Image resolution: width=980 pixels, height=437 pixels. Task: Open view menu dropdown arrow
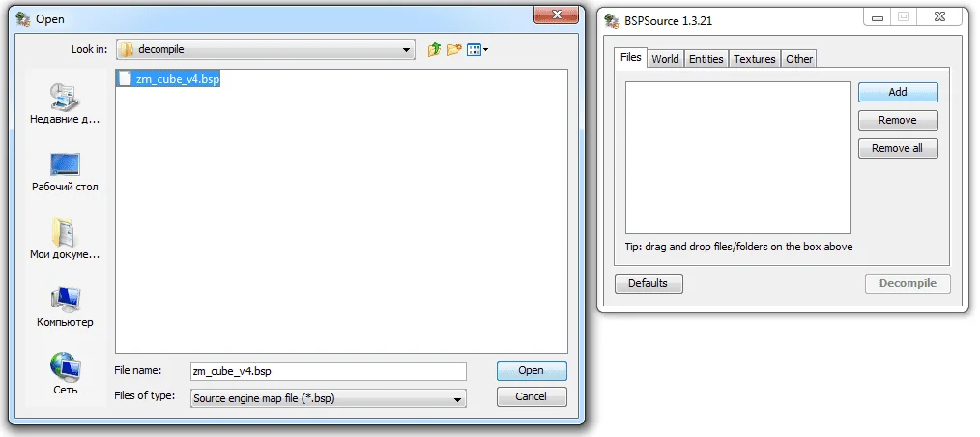(x=485, y=50)
